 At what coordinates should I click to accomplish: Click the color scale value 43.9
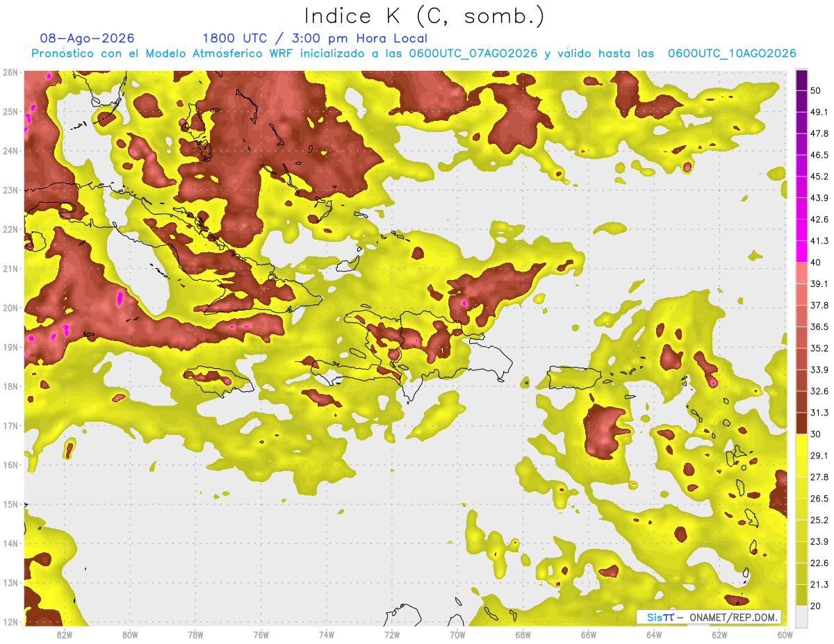click(819, 198)
